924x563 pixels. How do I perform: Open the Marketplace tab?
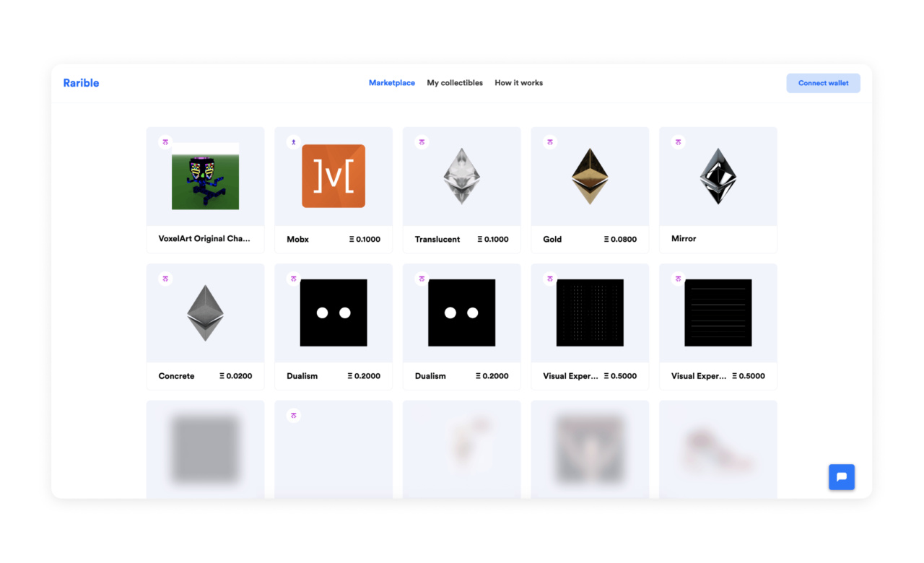391,83
